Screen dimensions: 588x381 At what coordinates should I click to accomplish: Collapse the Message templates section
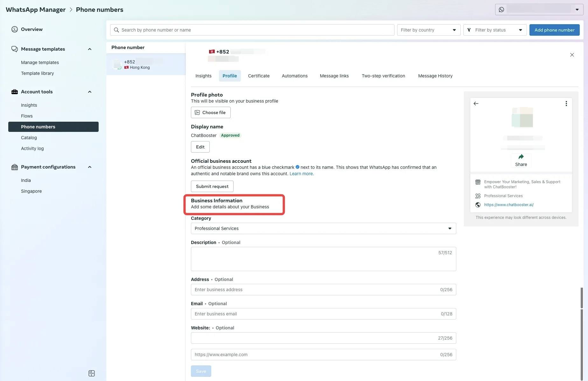click(x=90, y=49)
